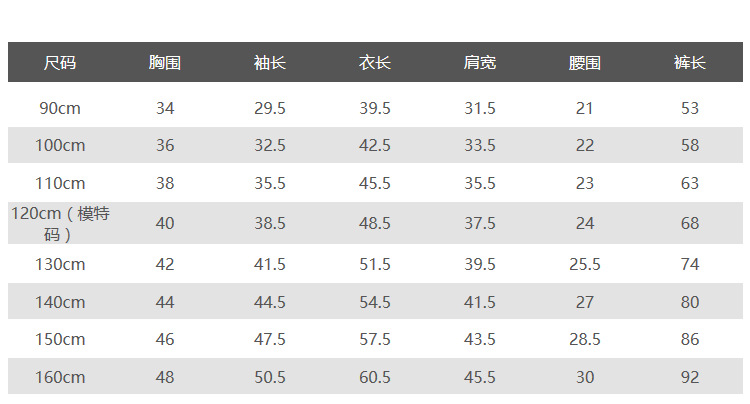Select the 120cm（模特码）size label
The width and height of the screenshot is (750, 404).
[60, 224]
